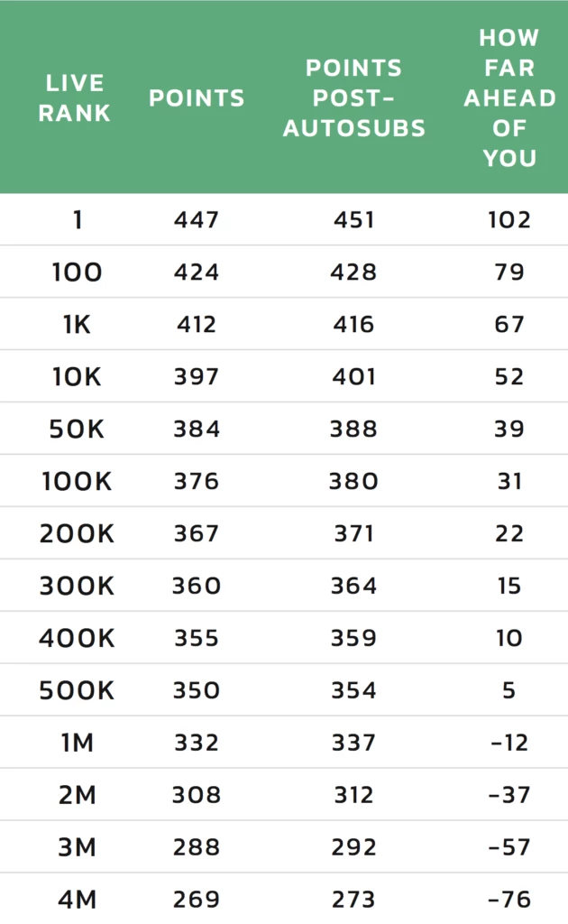
Task: Click the POINTS POST-AUTOSUBS header
Action: (353, 97)
